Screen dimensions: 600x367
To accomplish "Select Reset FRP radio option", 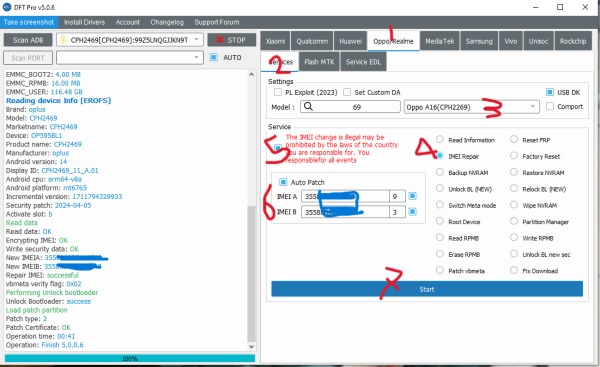I will [x=514, y=139].
